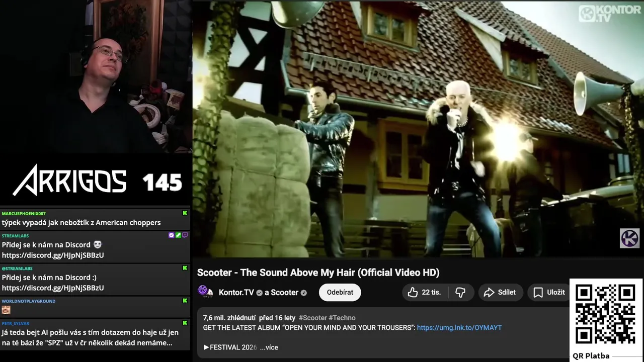Select the PETR_SYLVAR username
The image size is (644, 362).
pos(16,324)
